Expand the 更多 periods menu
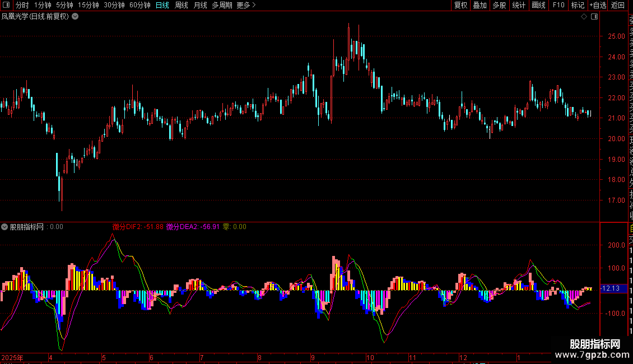The height and width of the screenshot is (364, 633). [246, 6]
